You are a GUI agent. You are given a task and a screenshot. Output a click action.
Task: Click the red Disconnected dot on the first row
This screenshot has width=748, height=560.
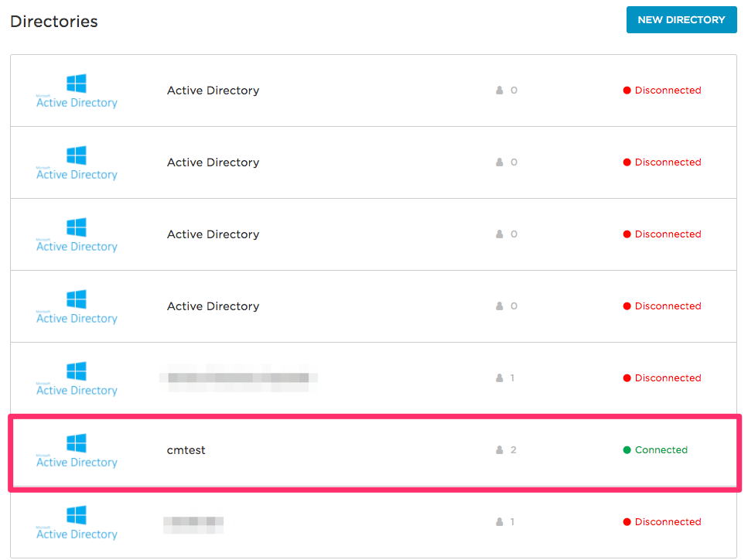626,90
